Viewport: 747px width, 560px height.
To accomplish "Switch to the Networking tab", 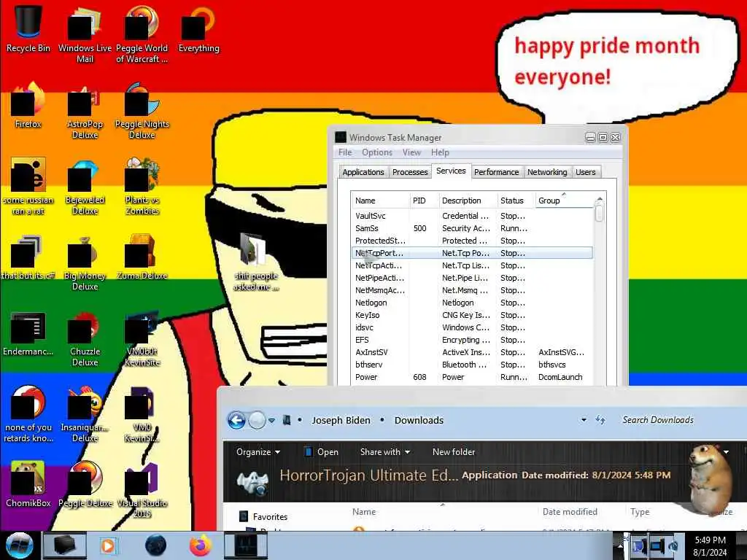I will pos(547,172).
